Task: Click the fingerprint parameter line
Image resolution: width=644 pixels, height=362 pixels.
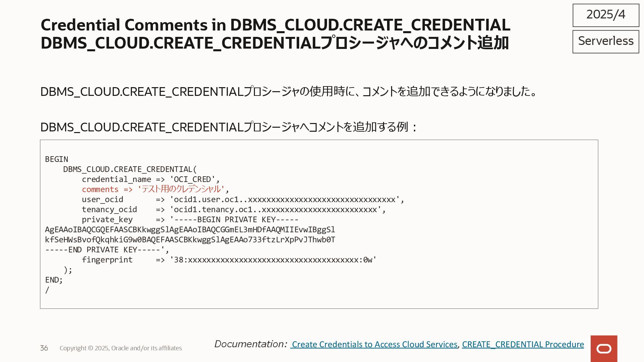Action: coord(229,260)
